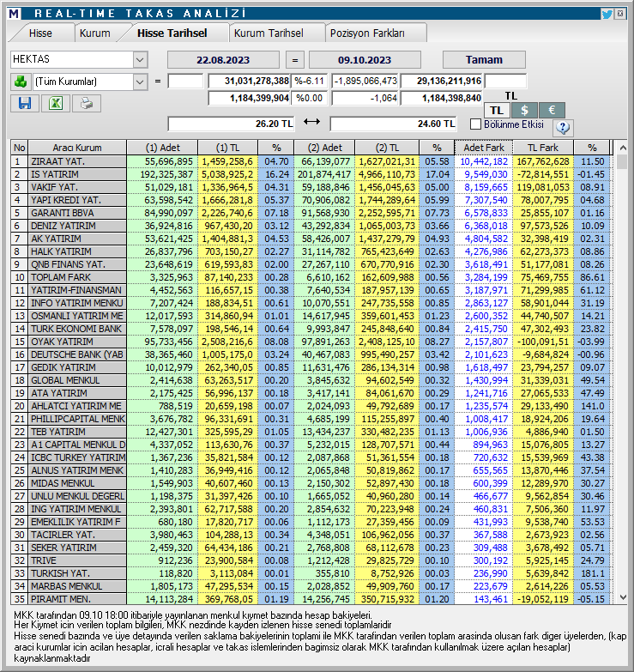Select the MIDAS MENKUL row

(x=311, y=483)
